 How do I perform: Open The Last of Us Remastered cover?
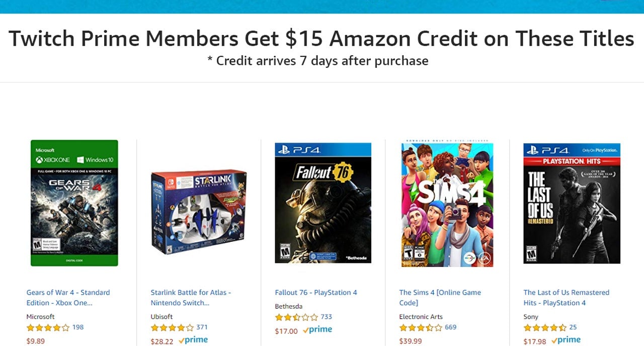tap(572, 203)
